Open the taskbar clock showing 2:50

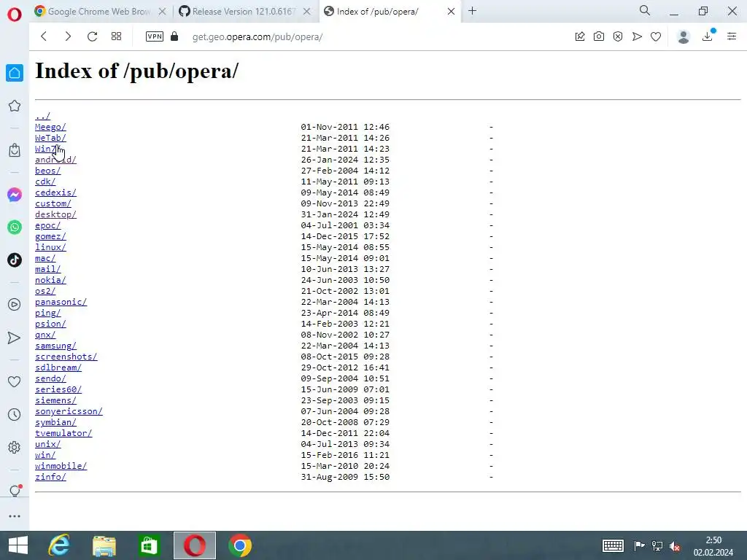[713, 546]
